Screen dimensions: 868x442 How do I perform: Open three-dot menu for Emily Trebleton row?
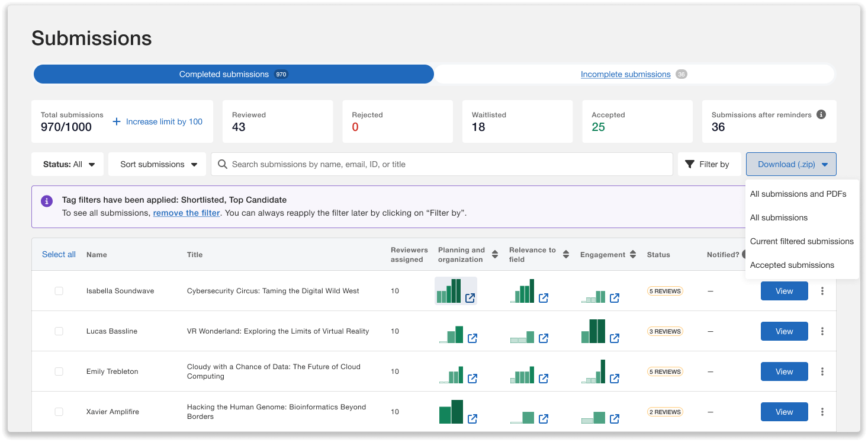(822, 371)
